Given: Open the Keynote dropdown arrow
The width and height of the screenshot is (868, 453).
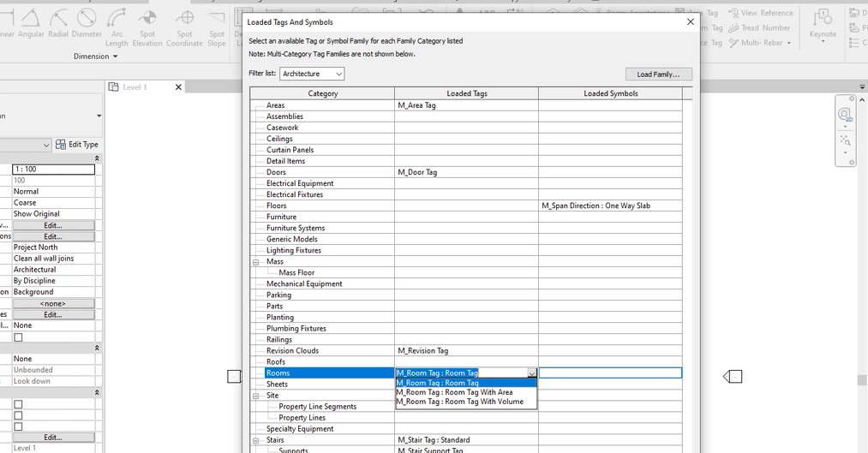Looking at the screenshot, I should (x=823, y=42).
